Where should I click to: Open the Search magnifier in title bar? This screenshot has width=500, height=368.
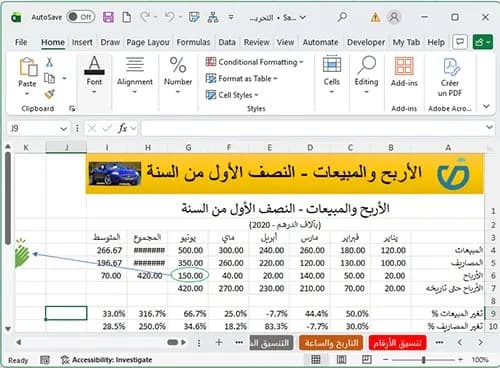pos(342,17)
